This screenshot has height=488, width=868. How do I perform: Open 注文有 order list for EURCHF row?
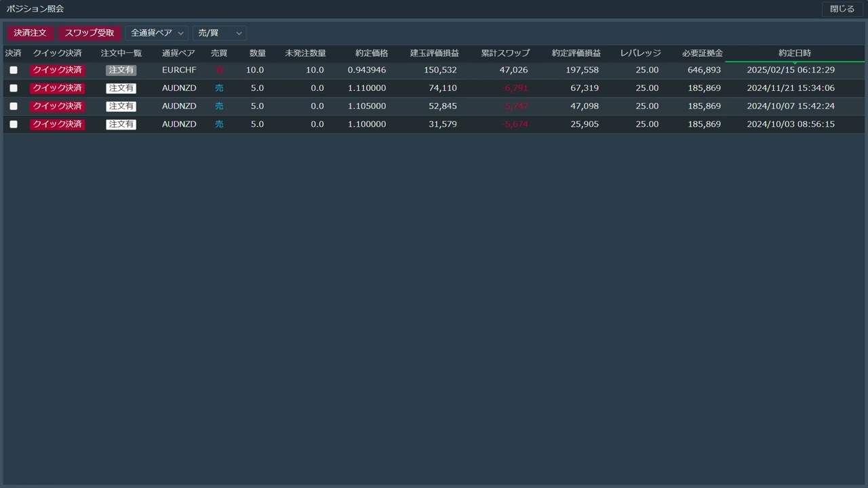click(121, 70)
